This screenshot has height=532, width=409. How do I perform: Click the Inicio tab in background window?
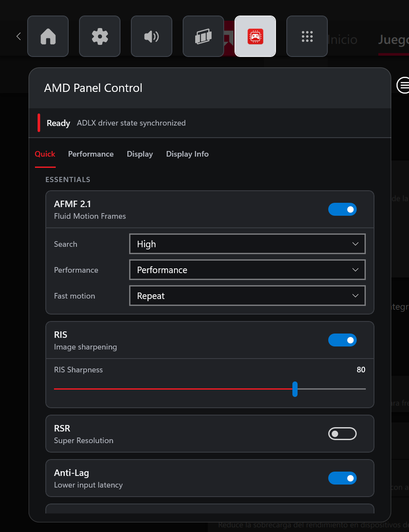(342, 40)
